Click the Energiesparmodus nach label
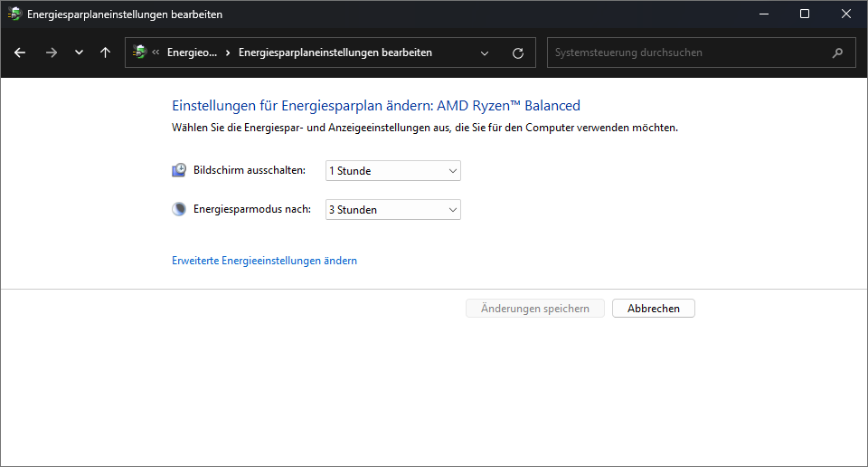Screen dimensions: 868x467 tap(252, 209)
